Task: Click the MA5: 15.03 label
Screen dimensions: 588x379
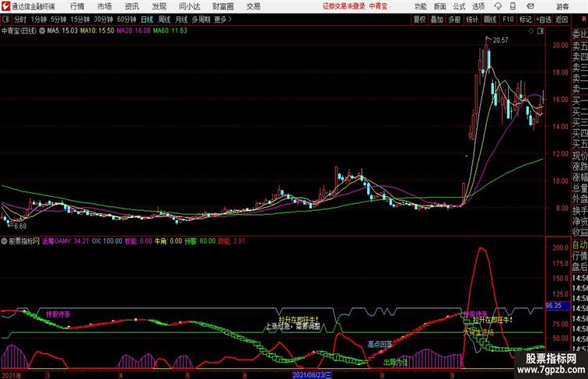Action: [62, 31]
